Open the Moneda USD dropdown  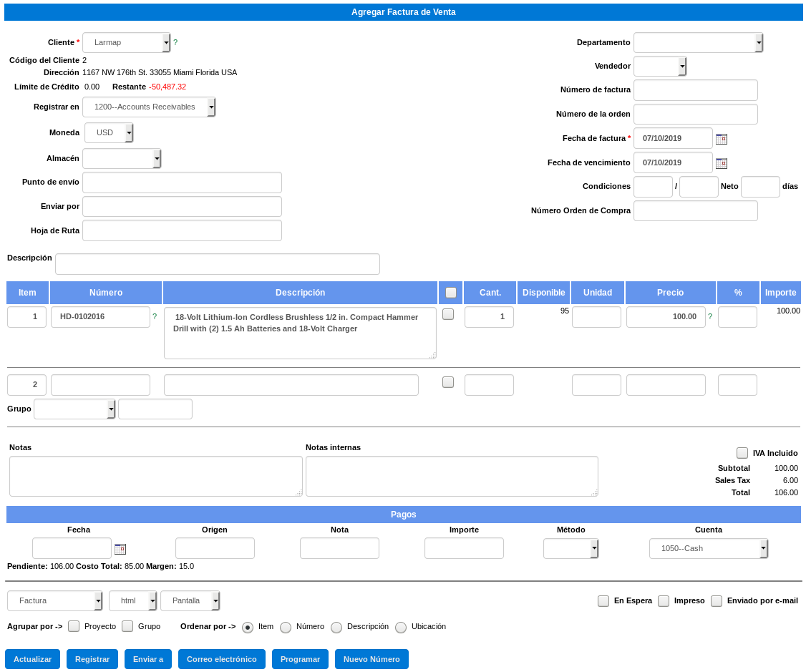pyautogui.click(x=109, y=132)
